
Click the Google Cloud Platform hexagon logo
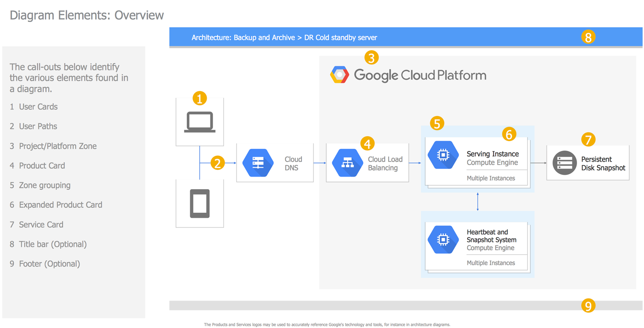[x=340, y=75]
